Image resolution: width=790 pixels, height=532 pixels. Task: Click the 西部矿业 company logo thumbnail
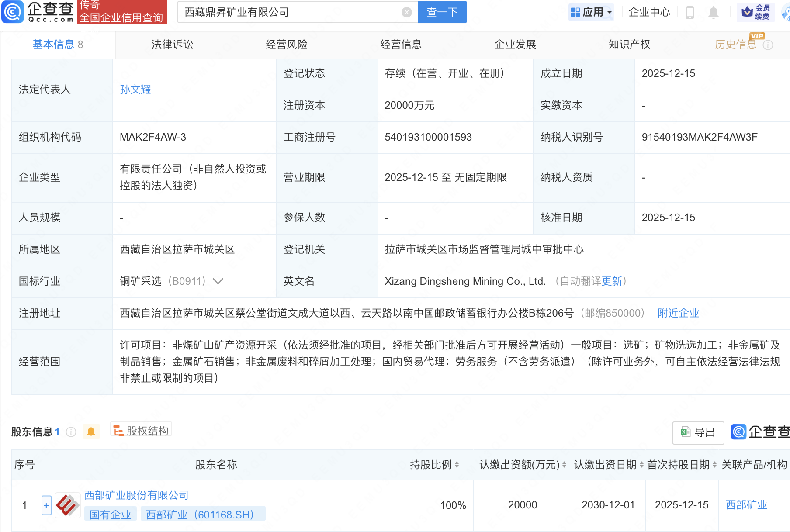[67, 505]
